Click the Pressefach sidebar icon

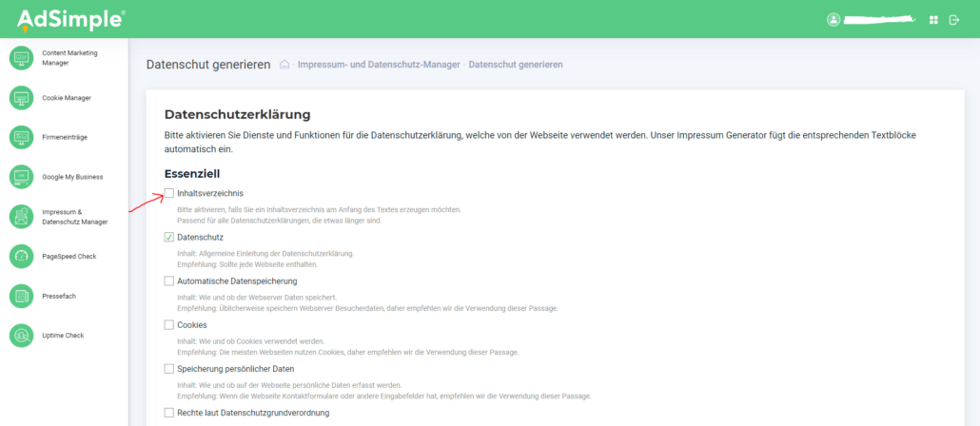click(x=21, y=296)
